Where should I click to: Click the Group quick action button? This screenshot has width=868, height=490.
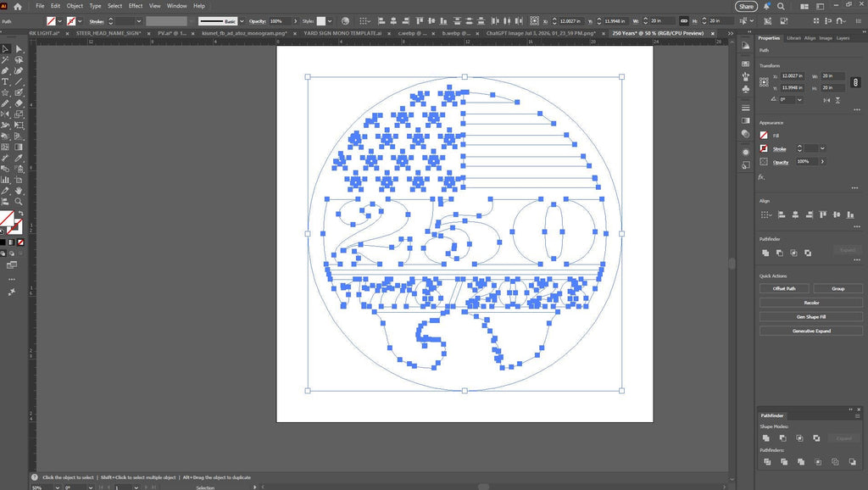[837, 288]
